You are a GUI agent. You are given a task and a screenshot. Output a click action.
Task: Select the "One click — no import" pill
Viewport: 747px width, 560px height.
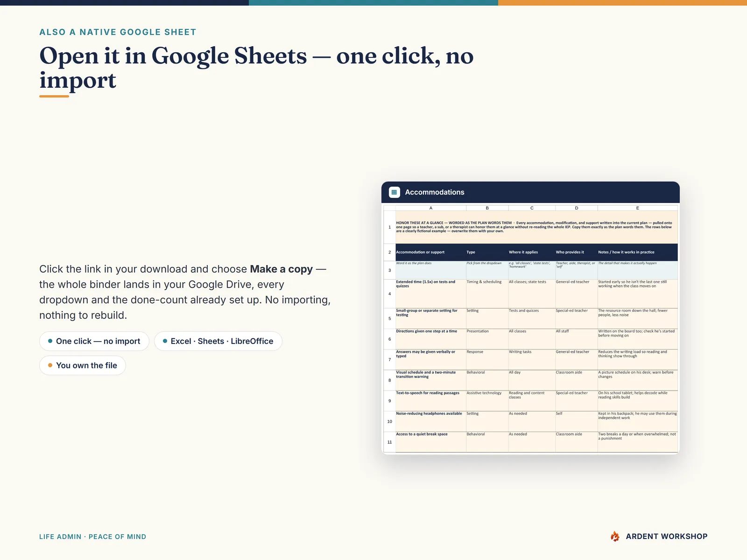(94, 341)
